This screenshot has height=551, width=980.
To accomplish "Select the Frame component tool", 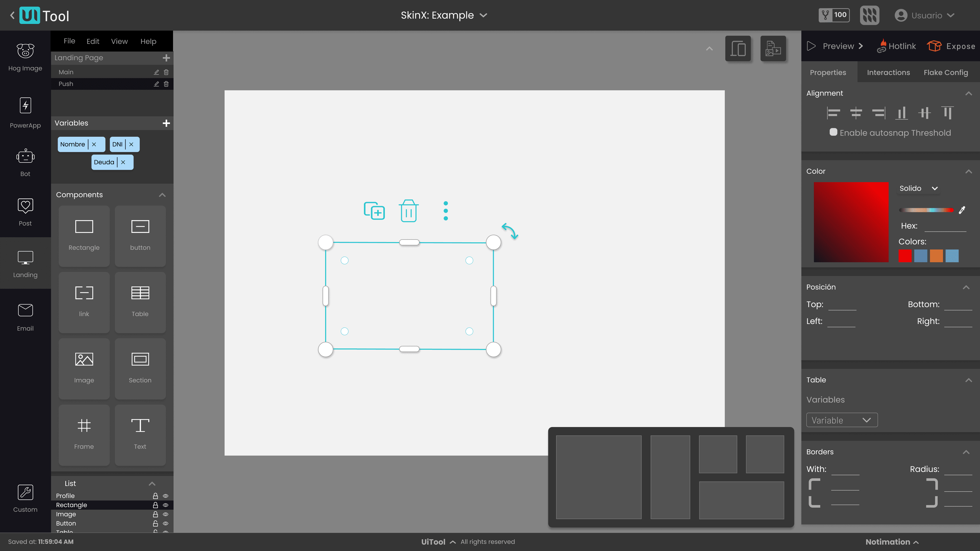I will point(83,433).
